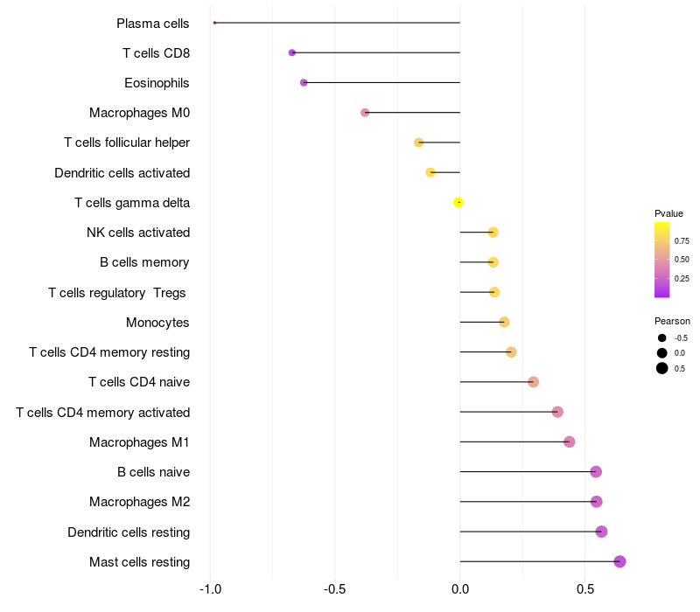Click the T cells CD4 naive dot
700x612 pixels.
533,382
